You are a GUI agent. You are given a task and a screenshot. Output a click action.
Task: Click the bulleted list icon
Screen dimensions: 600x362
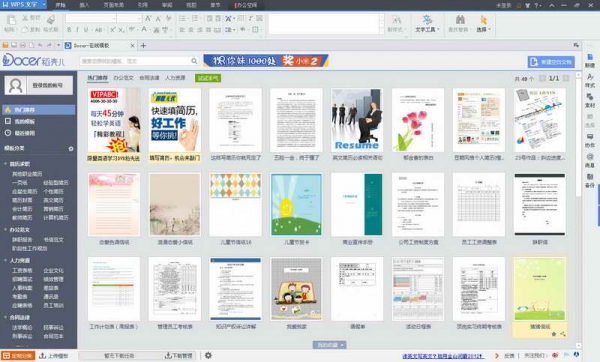click(182, 18)
